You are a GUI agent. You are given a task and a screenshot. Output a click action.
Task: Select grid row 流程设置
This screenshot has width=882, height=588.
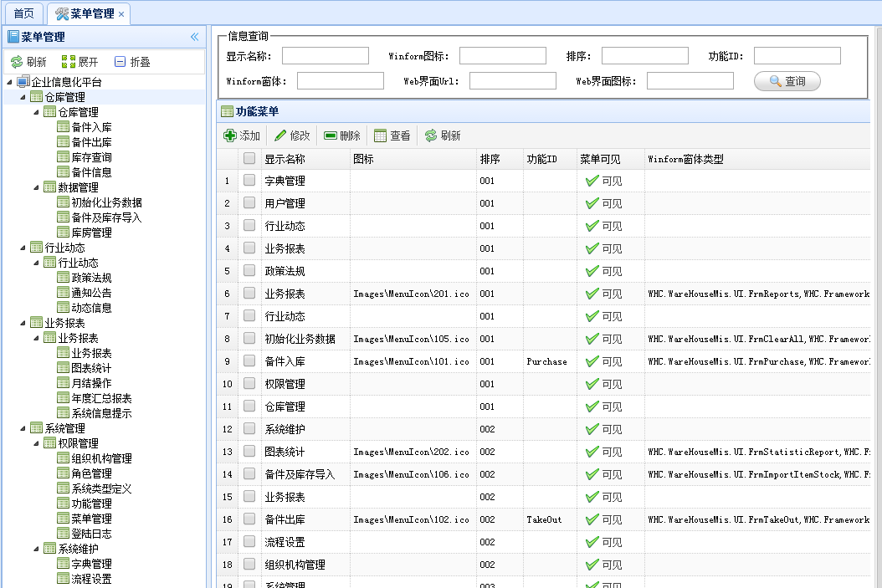[543, 542]
